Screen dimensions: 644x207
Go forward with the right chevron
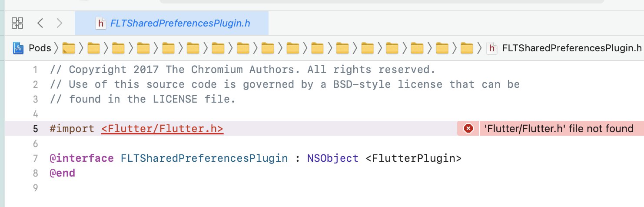tap(60, 23)
